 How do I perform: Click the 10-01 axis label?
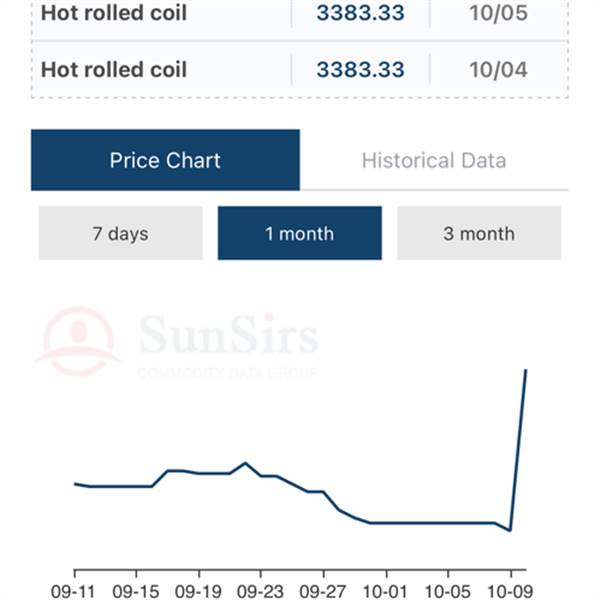click(385, 590)
